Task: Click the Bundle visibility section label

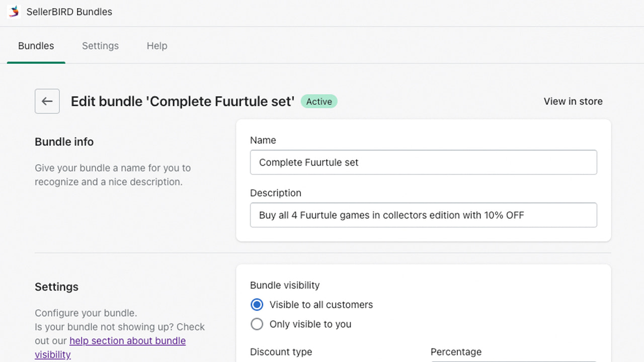Action: [x=285, y=285]
